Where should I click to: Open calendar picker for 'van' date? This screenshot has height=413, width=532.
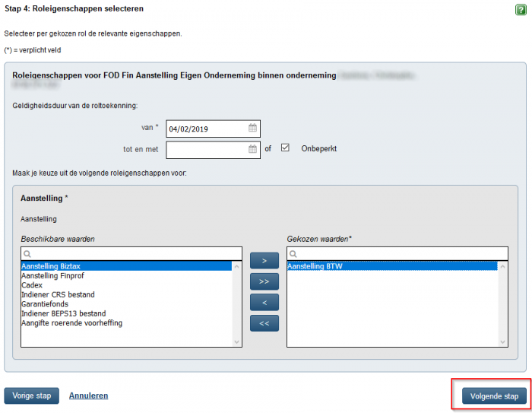point(253,129)
